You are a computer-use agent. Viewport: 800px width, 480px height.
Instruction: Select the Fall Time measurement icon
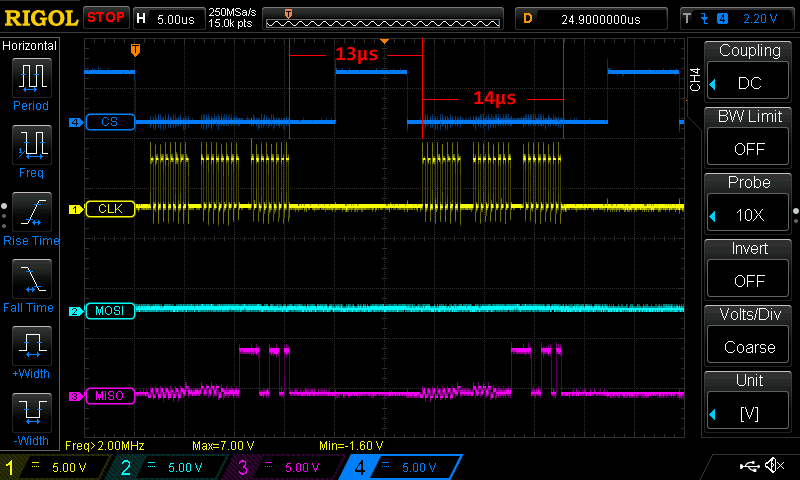(32, 279)
